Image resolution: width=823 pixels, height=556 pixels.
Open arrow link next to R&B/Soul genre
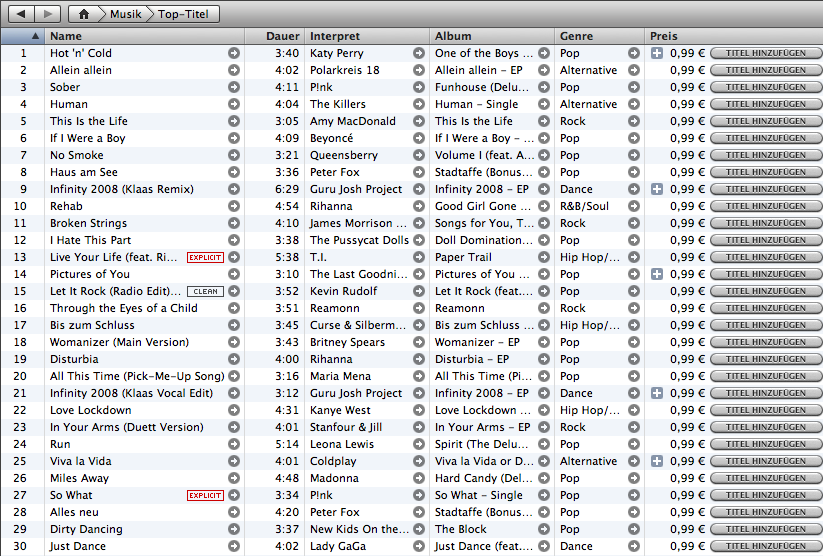[634, 206]
